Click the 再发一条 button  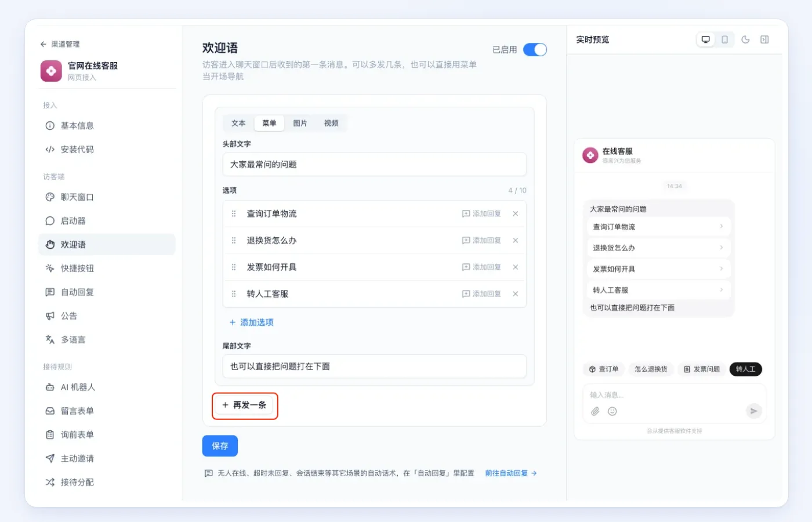(x=244, y=405)
